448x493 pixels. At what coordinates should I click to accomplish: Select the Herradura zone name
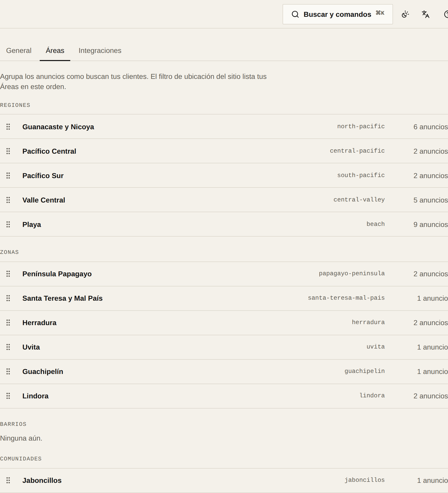click(39, 323)
